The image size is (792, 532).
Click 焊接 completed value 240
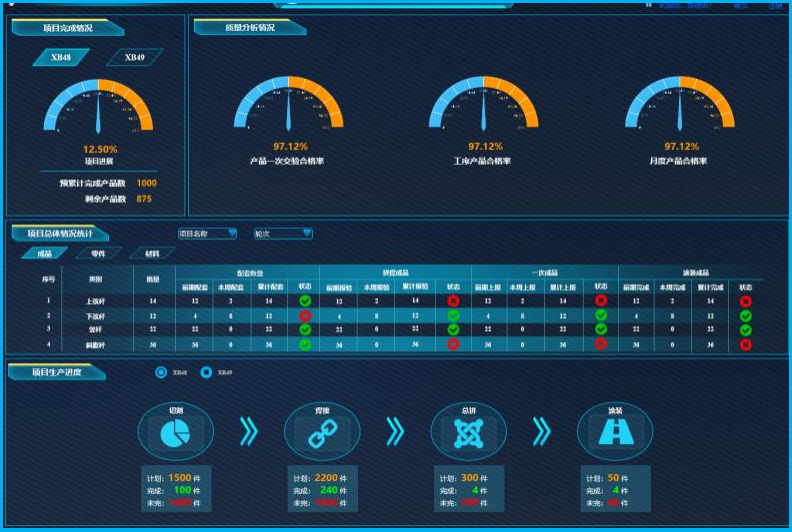tap(329, 490)
